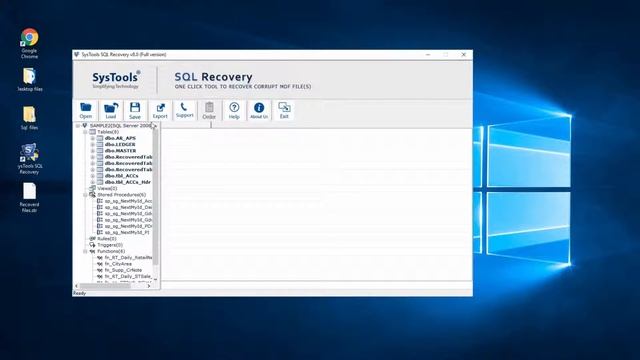Click the Rules node icon
640x360 pixels.
pyautogui.click(x=93, y=239)
